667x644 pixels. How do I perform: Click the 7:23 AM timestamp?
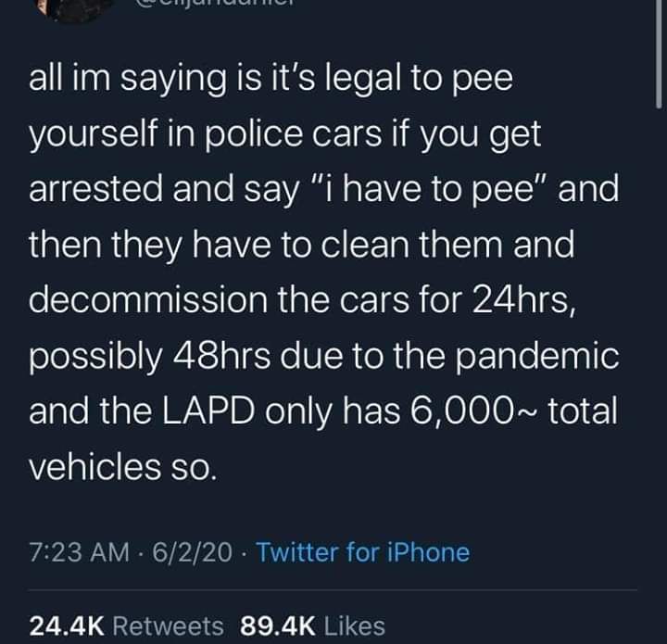79,552
